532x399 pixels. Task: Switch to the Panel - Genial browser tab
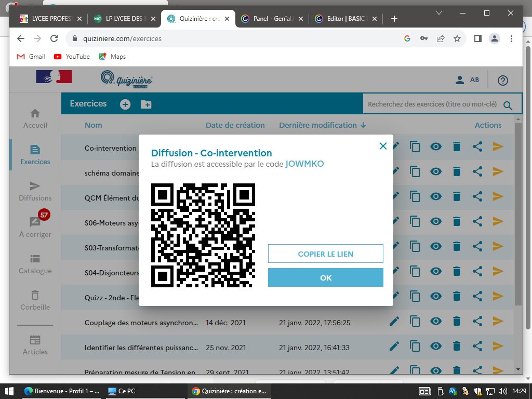click(x=273, y=19)
